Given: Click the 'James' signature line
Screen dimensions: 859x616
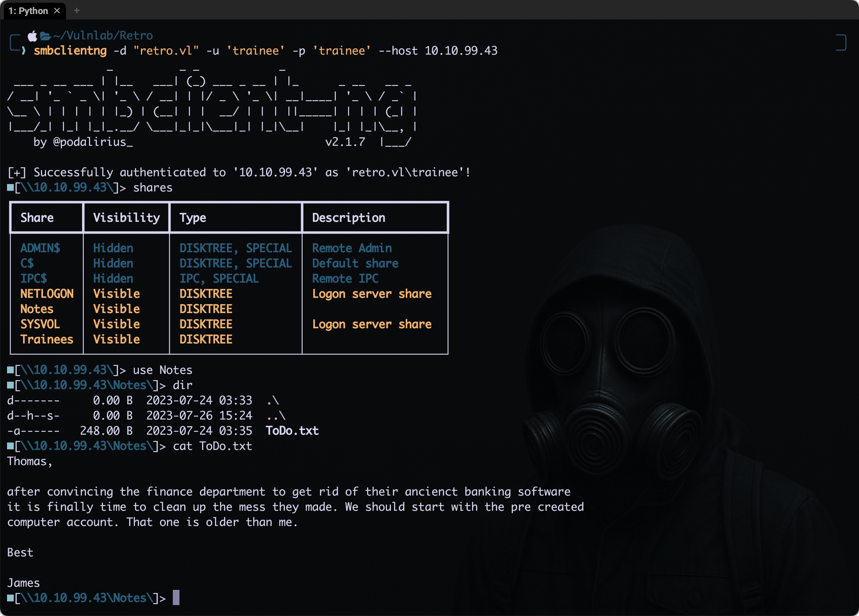Looking at the screenshot, I should pos(23,583).
